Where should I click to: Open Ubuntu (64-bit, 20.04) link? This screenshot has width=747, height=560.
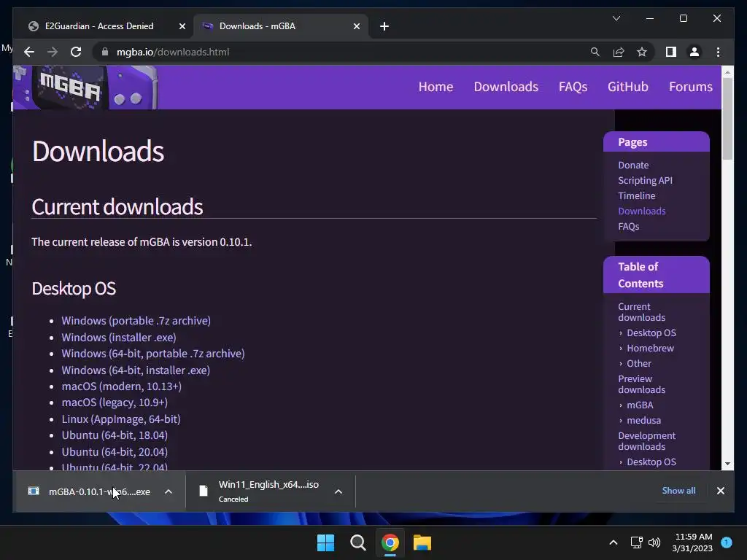pos(115,451)
